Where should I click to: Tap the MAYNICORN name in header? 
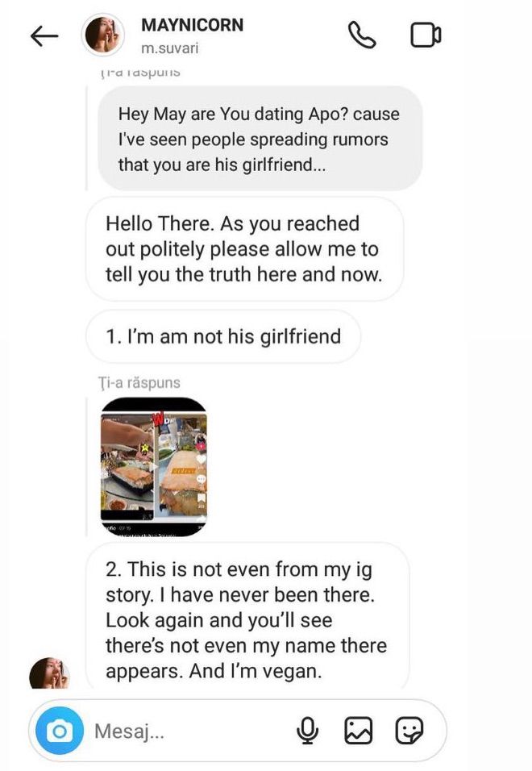coord(192,25)
